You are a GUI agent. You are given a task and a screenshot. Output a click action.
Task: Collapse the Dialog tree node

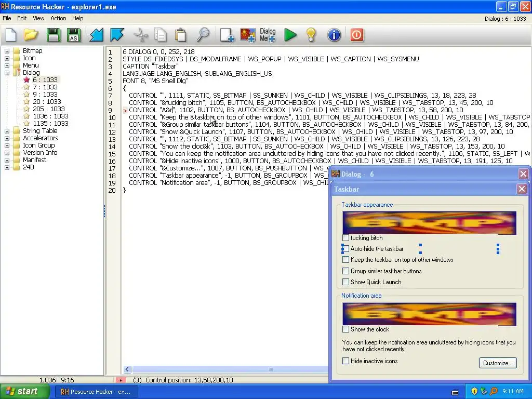click(x=7, y=73)
